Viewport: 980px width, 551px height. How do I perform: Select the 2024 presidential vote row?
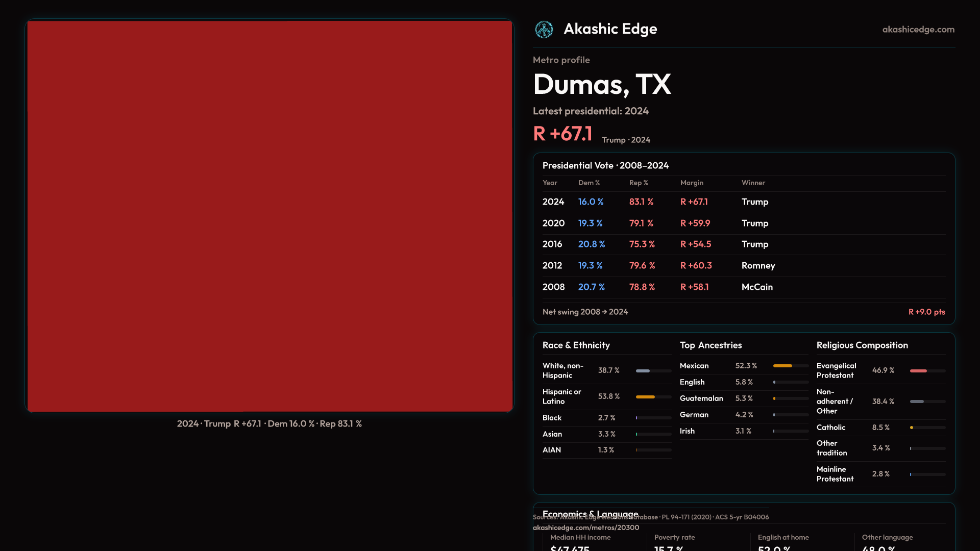[x=743, y=202]
